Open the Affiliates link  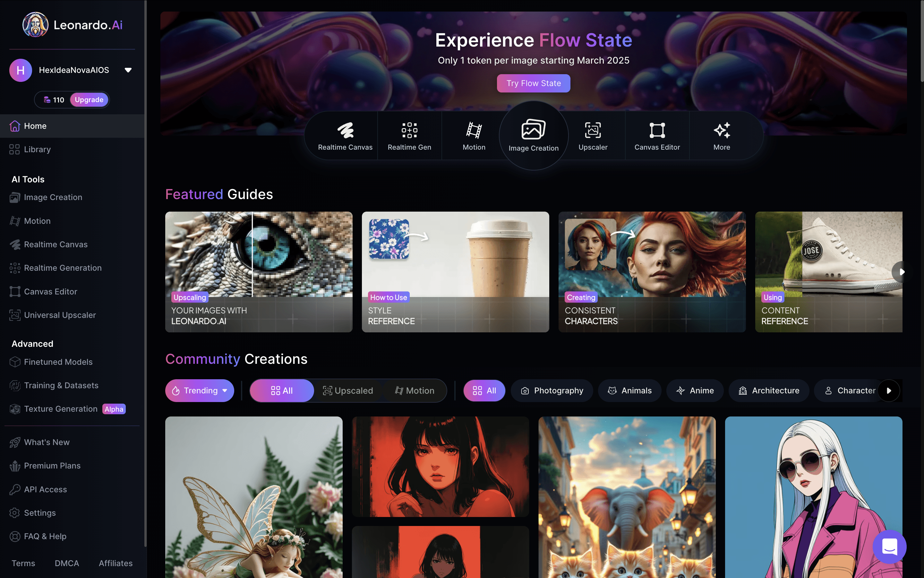point(116,563)
